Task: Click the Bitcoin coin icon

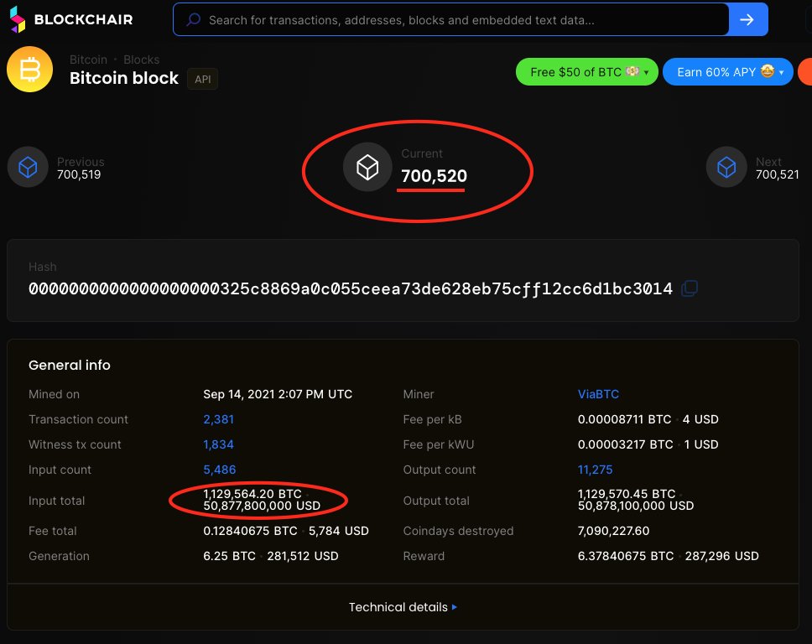Action: [29, 70]
